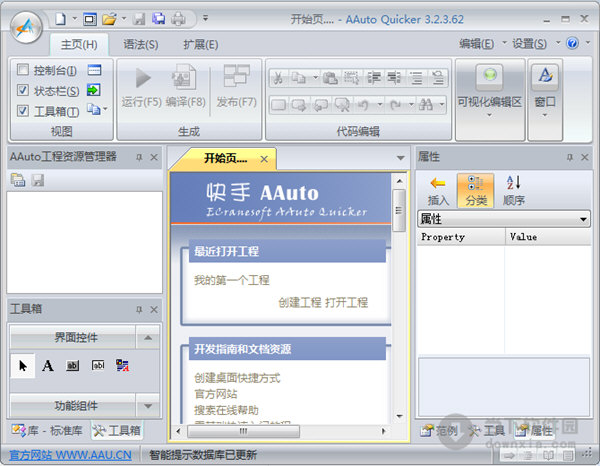
Task: Click the green arrow icon beside 状态栏
Action: (x=93, y=90)
